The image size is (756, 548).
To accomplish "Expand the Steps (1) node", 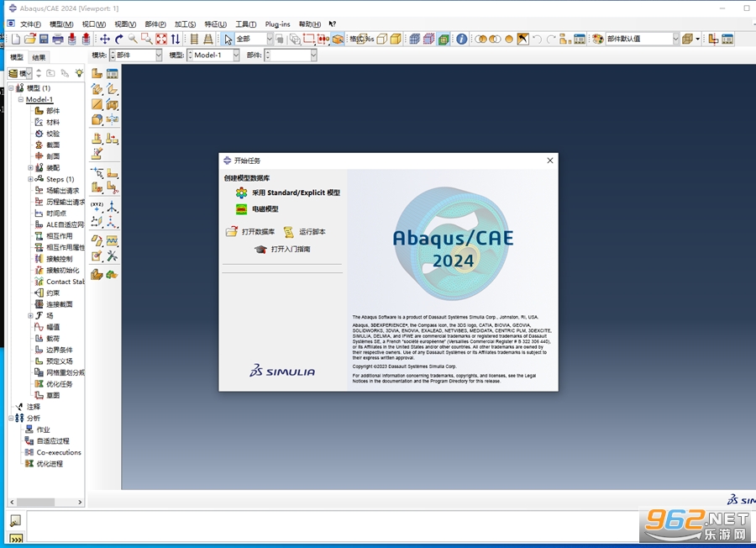I will tap(30, 179).
